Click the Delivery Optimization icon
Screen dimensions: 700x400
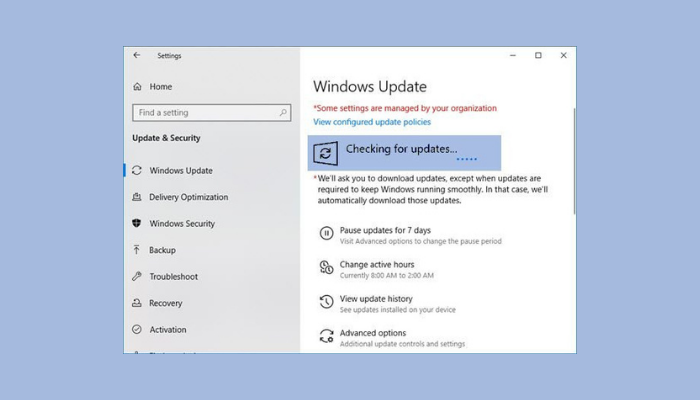click(x=137, y=197)
